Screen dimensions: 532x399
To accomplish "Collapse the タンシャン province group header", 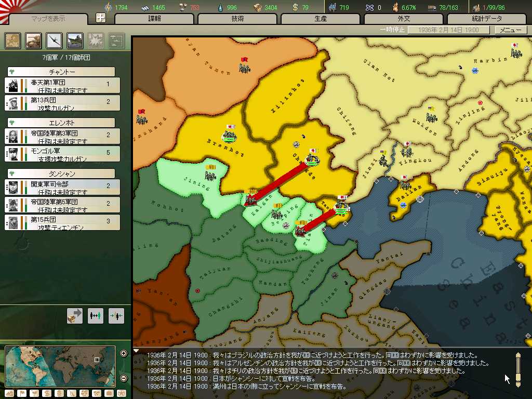I will click(x=61, y=174).
